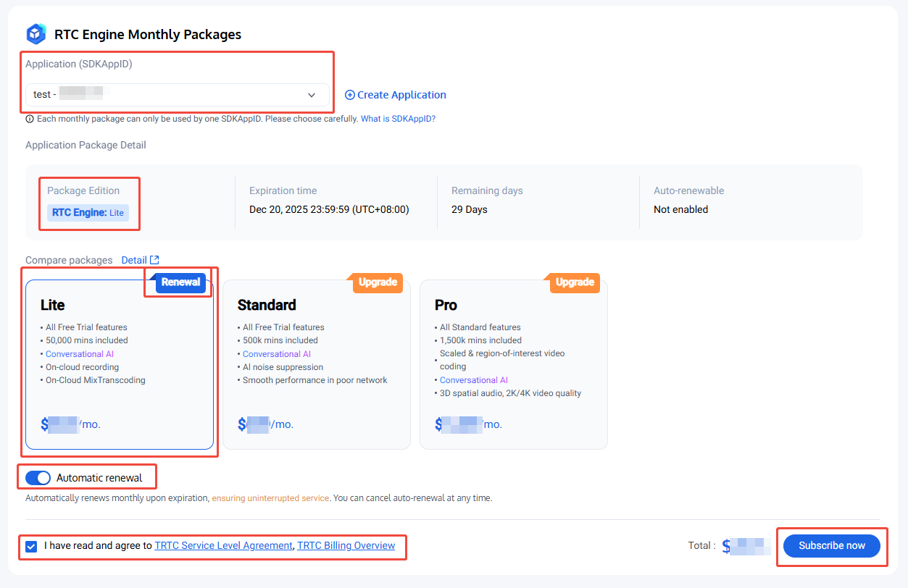Click Conversational AI link in the Lite card
908x588 pixels.
(x=80, y=354)
